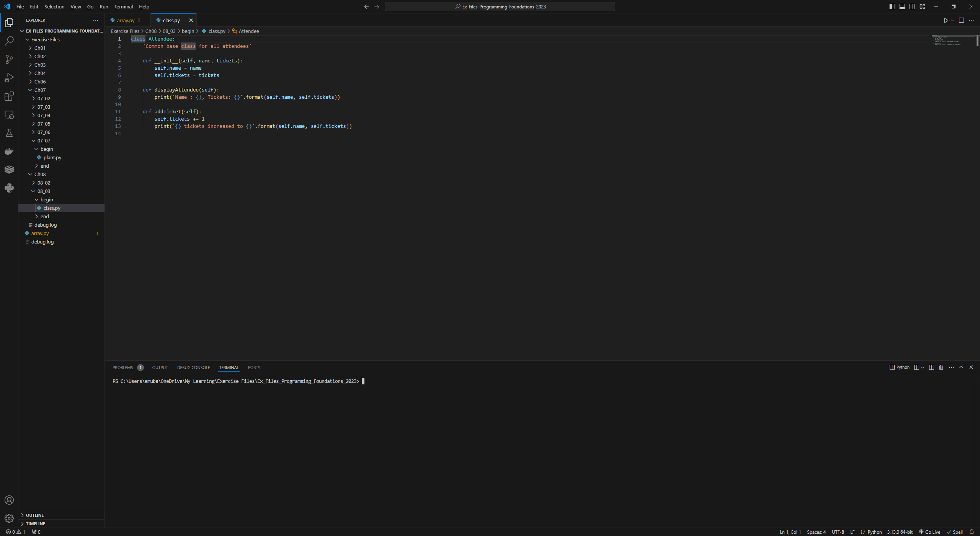Close the class.py editor tab
980x536 pixels.
coord(191,20)
